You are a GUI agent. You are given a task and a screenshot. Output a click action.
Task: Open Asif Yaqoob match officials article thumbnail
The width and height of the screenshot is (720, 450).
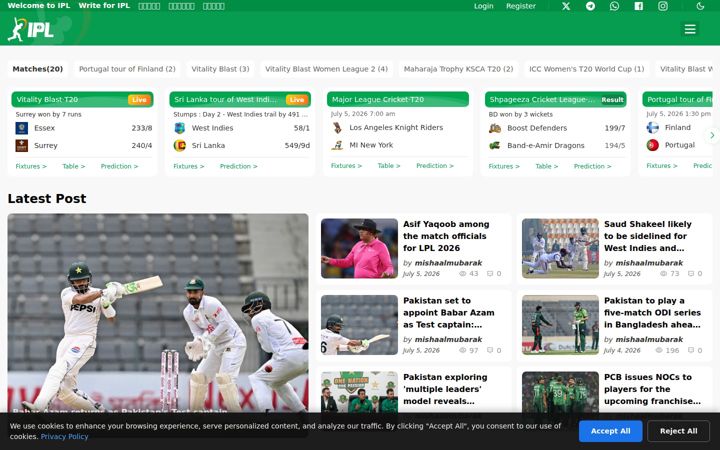point(360,248)
